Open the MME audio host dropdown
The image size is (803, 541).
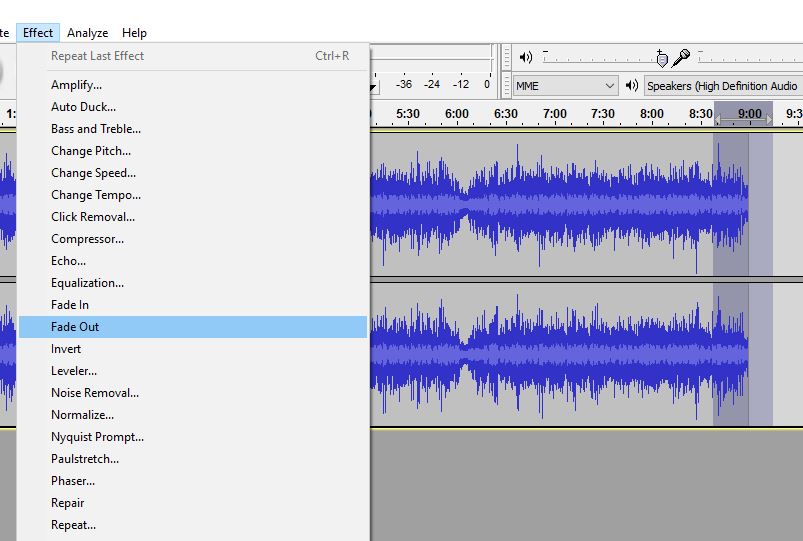click(565, 86)
